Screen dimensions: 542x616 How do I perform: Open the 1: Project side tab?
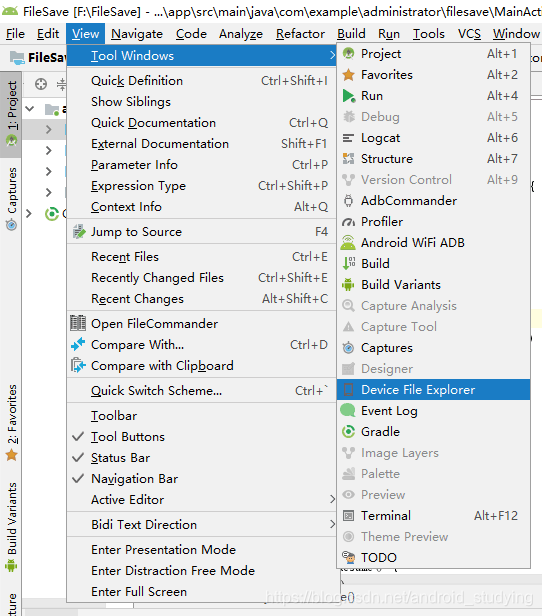[11, 114]
